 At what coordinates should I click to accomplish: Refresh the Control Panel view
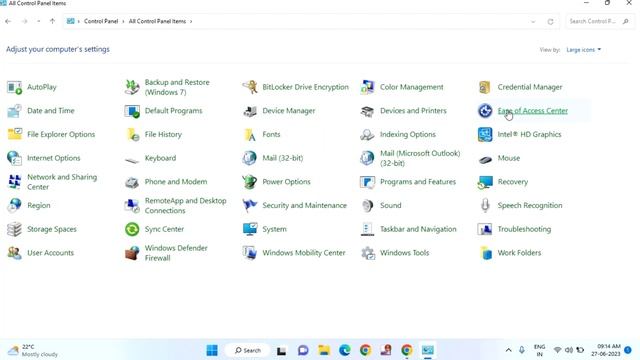tap(550, 22)
